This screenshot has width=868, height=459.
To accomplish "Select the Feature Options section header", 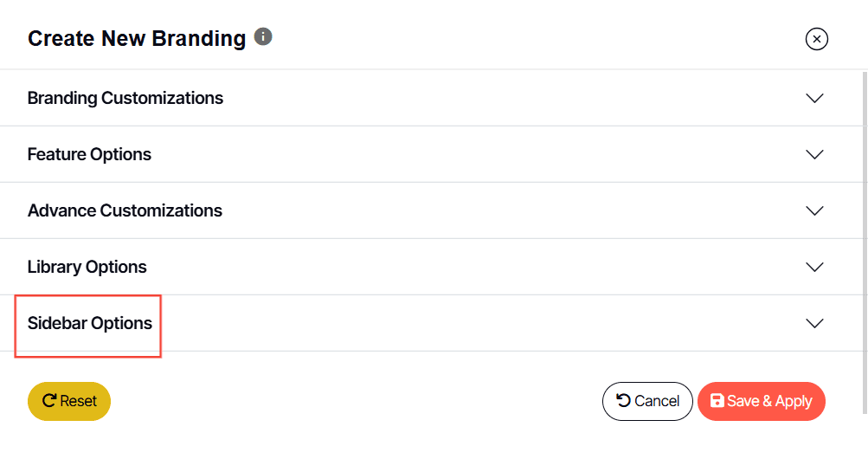I will tap(89, 154).
